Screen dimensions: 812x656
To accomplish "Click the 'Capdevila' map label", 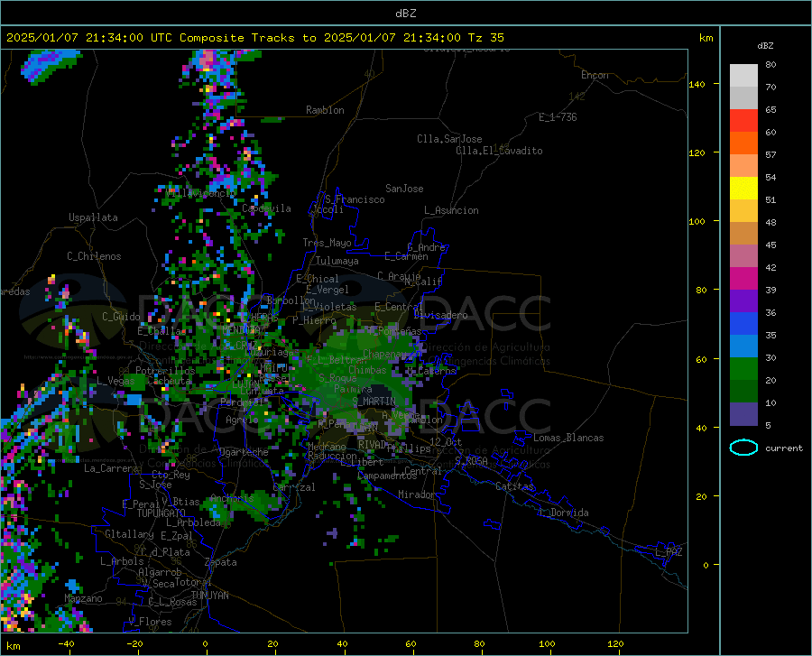I will 266,208.
